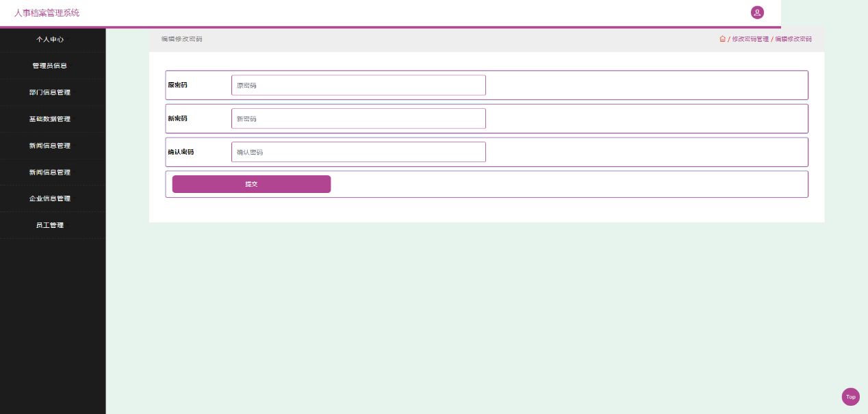Click the round Top button
Viewport: 868px width, 414px height.
coord(850,397)
